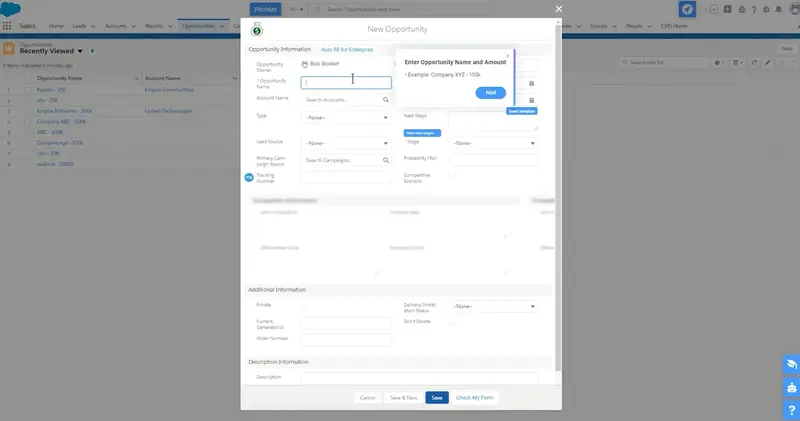
Task: Open the global actions plus icon
Action: 728,9
